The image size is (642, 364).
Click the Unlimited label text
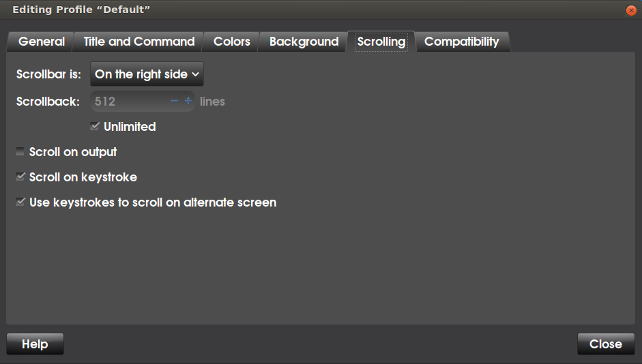click(x=130, y=127)
